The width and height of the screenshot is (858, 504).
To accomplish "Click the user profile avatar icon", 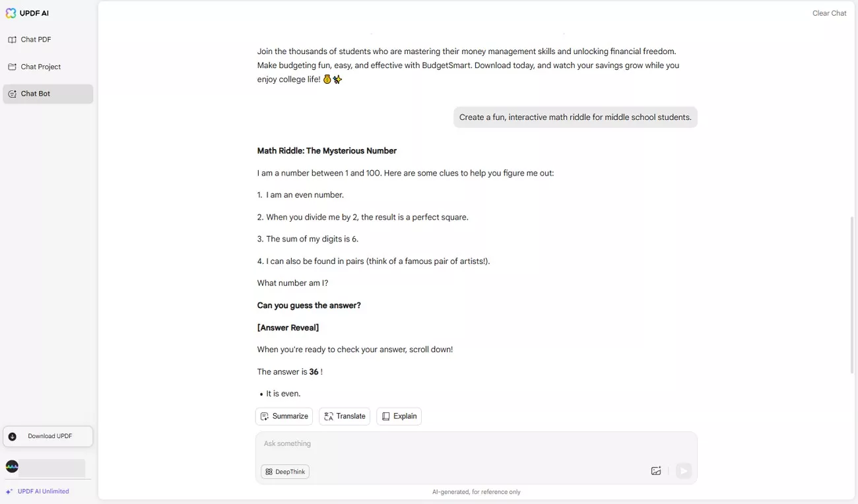I will (x=12, y=467).
